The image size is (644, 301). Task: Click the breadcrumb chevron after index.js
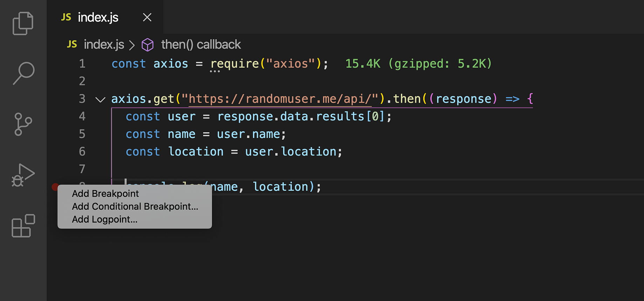(x=132, y=45)
